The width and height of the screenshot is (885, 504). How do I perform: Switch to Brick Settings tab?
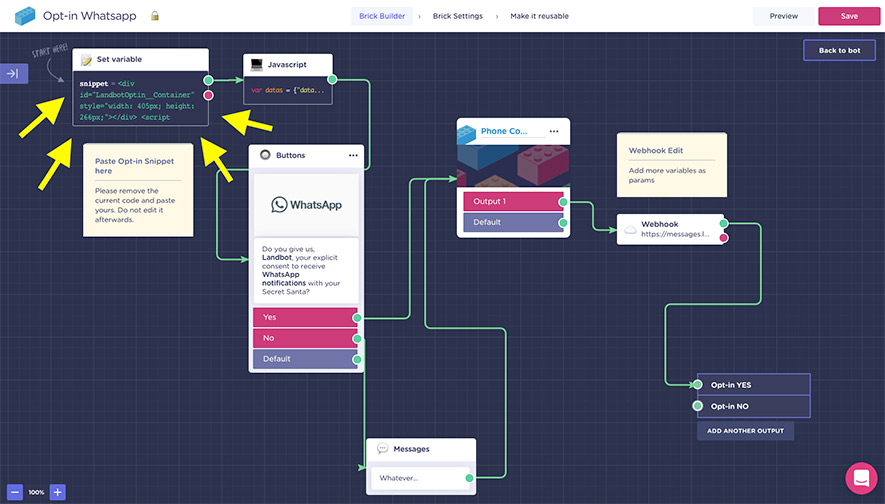tap(458, 16)
